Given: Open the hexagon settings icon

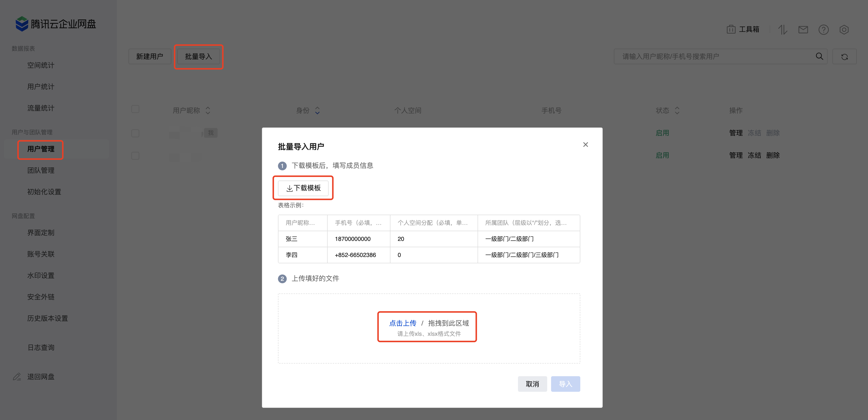Looking at the screenshot, I should point(844,30).
